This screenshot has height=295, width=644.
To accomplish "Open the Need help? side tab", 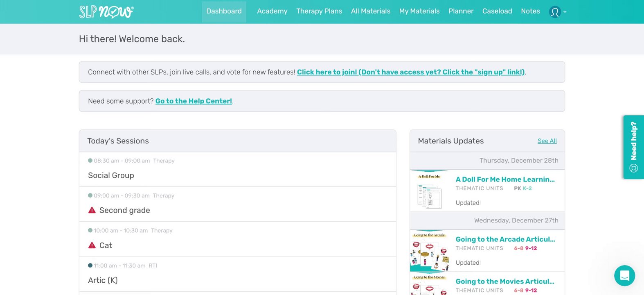I will [x=633, y=147].
